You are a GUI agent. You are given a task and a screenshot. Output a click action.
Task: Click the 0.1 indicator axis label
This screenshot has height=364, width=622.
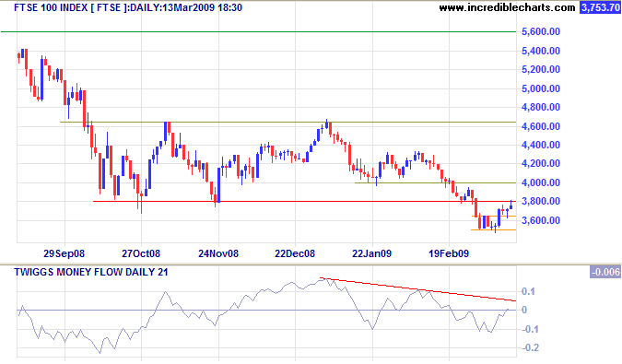pyautogui.click(x=528, y=291)
